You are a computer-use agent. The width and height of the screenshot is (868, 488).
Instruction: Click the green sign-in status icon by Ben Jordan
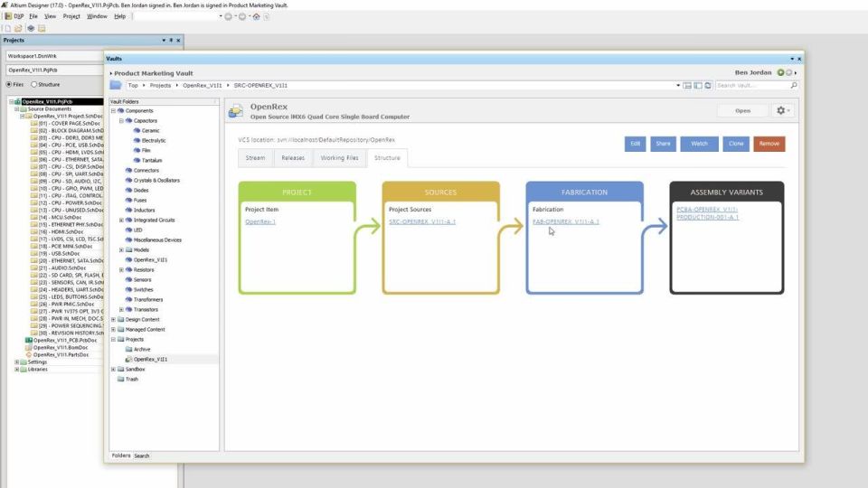(x=780, y=73)
